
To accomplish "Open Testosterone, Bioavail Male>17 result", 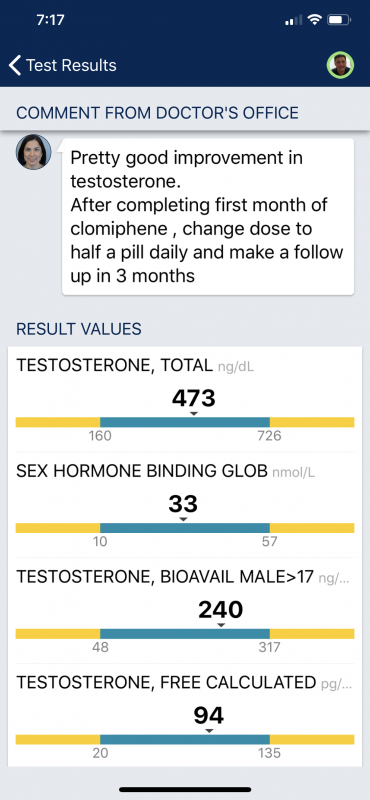I will click(x=185, y=611).
